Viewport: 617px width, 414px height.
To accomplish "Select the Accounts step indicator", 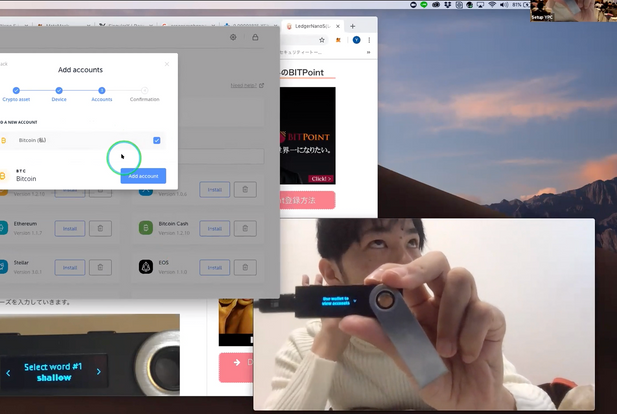I will click(x=102, y=94).
